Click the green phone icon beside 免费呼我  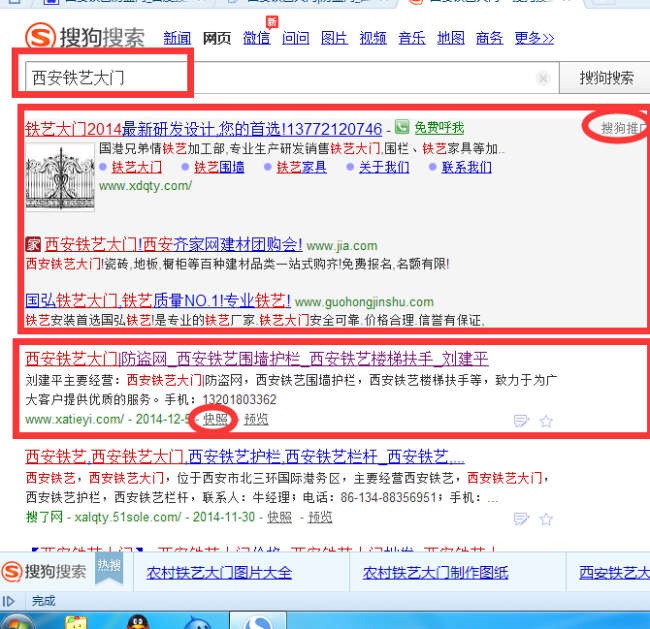click(x=402, y=127)
